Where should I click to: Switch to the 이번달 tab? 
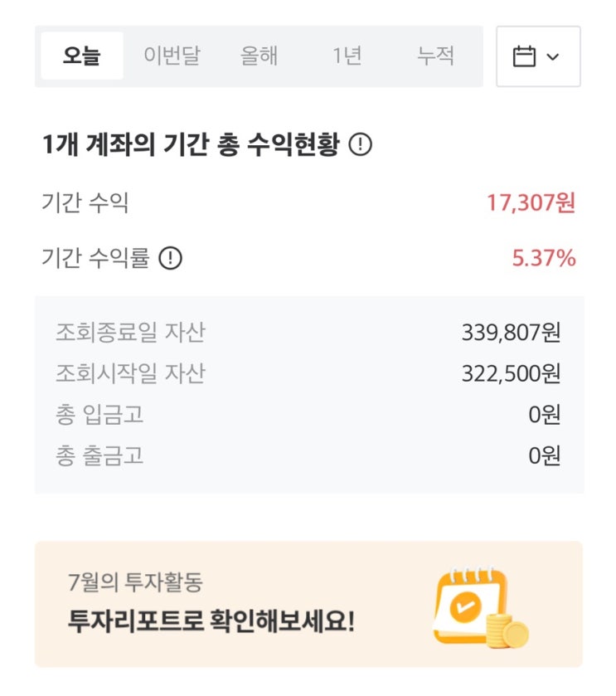(x=172, y=56)
